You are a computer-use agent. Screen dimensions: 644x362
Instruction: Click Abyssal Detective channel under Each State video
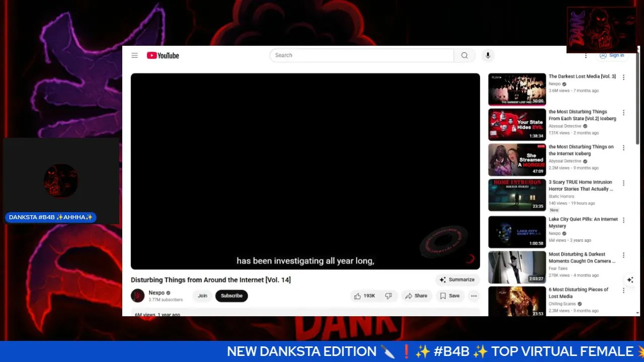[x=565, y=126]
